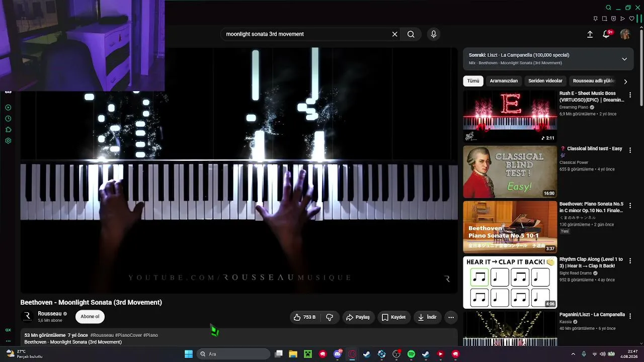Screen dimensions: 644x362
Task: Open OBS Studio from the taskbar
Action: pos(396,354)
